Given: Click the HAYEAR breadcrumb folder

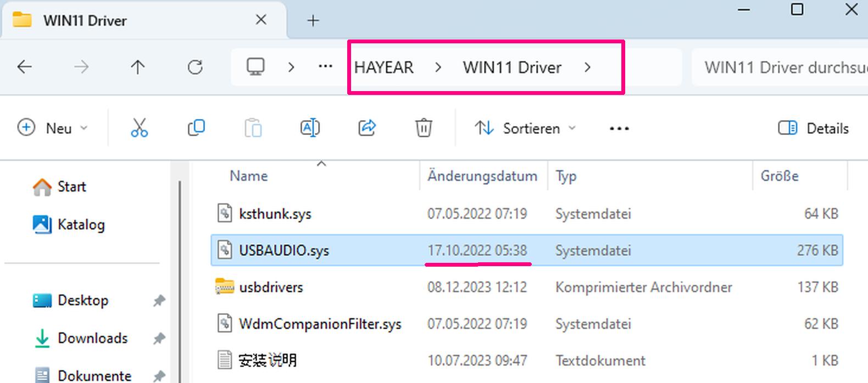Looking at the screenshot, I should [383, 67].
